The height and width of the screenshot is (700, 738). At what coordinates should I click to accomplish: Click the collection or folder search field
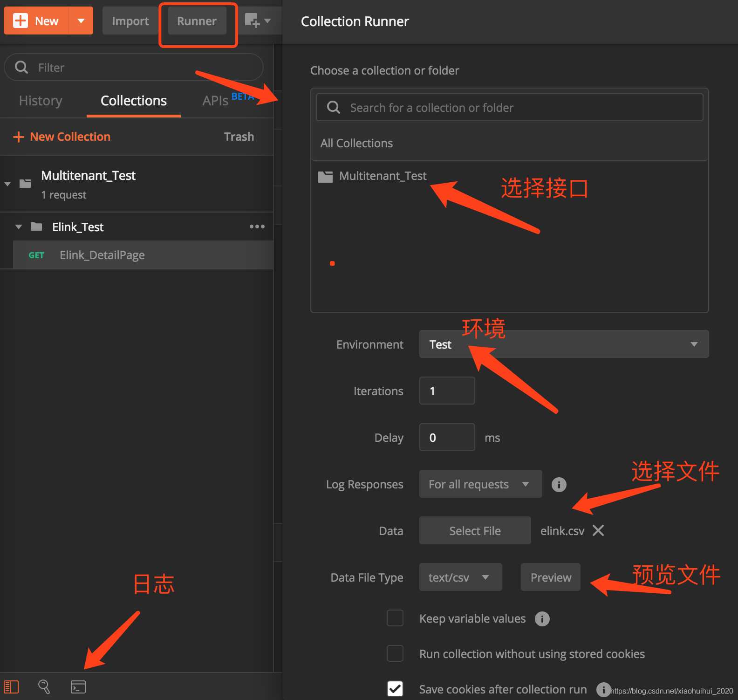tap(510, 108)
